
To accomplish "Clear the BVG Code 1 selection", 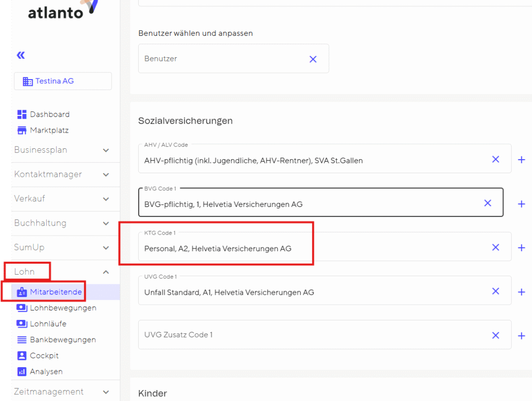I will (487, 203).
